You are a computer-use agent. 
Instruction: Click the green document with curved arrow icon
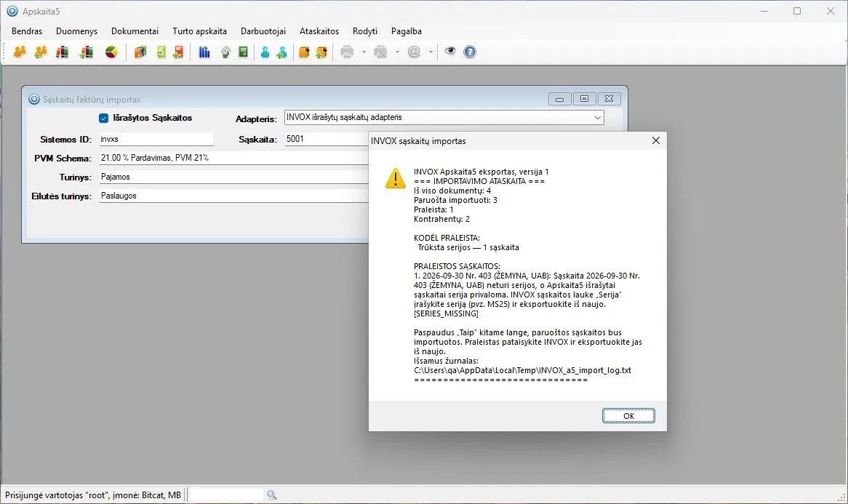tap(225, 52)
